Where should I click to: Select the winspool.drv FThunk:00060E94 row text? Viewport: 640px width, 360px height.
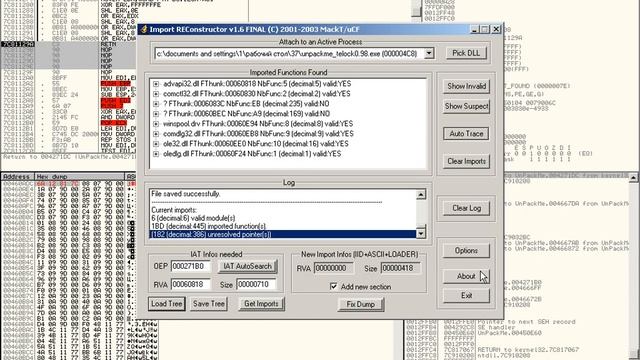258,124
